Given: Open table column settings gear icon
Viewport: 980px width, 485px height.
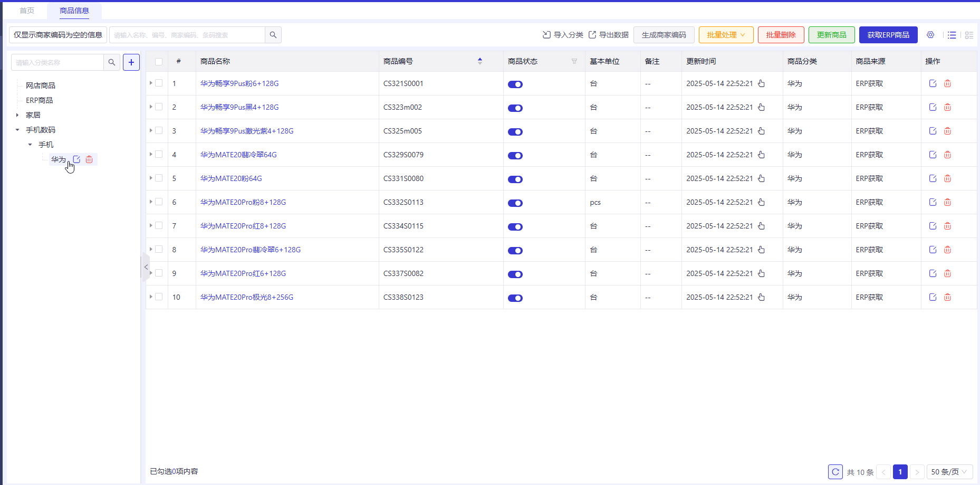Looking at the screenshot, I should [x=930, y=35].
